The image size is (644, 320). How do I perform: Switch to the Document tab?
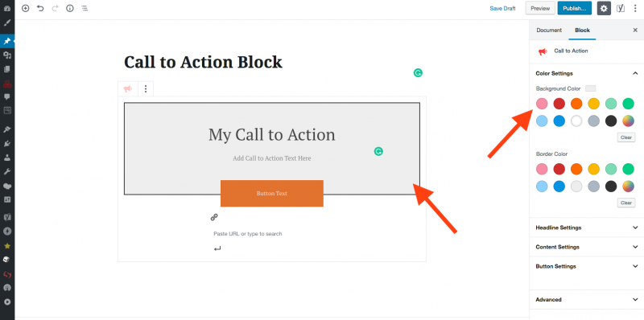coord(549,30)
